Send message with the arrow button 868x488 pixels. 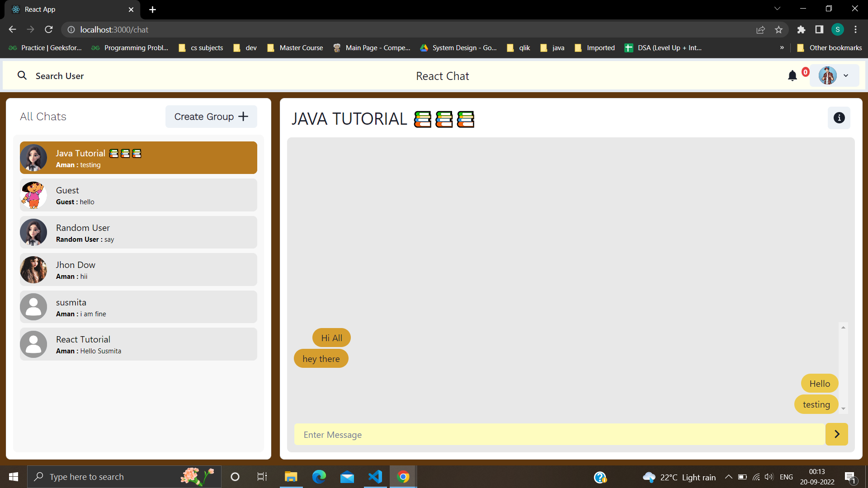pyautogui.click(x=836, y=434)
